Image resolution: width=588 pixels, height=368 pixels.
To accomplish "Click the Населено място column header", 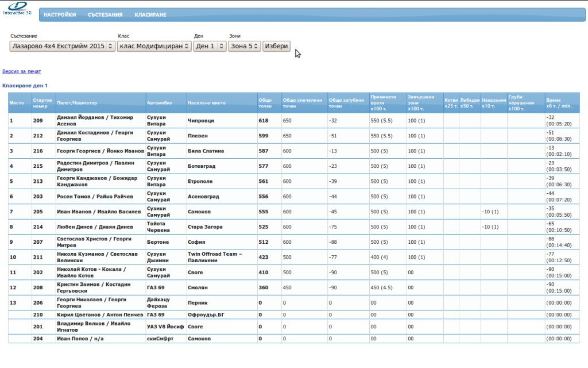I will coord(207,103).
